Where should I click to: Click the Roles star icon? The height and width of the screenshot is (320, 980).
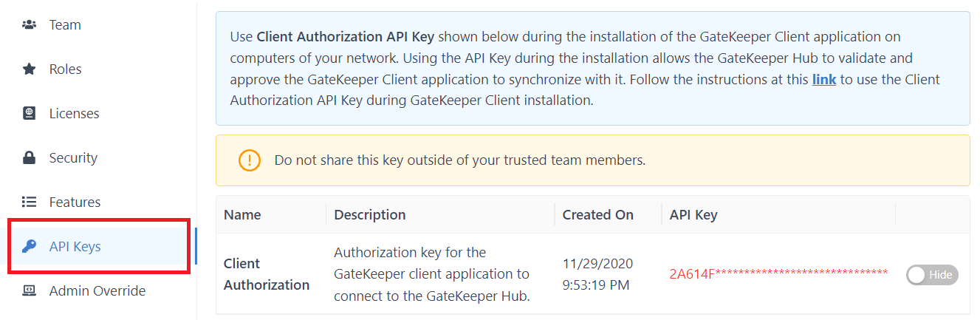pyautogui.click(x=30, y=69)
